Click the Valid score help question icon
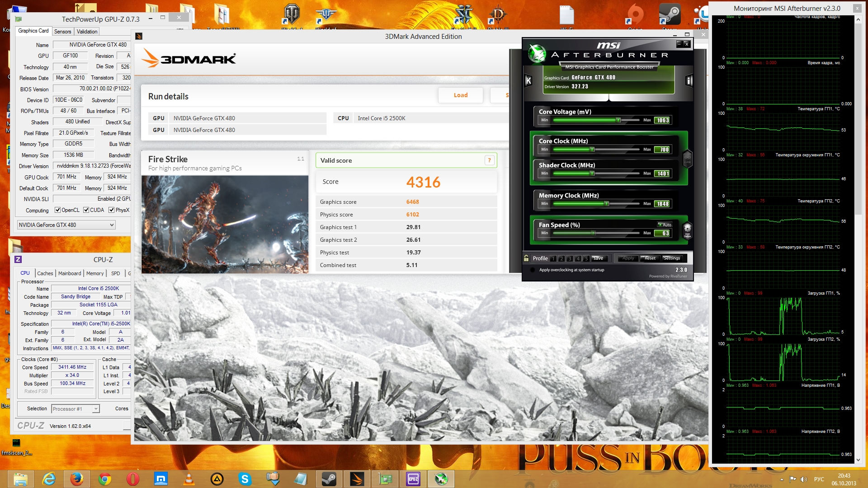The width and height of the screenshot is (868, 488). [489, 160]
